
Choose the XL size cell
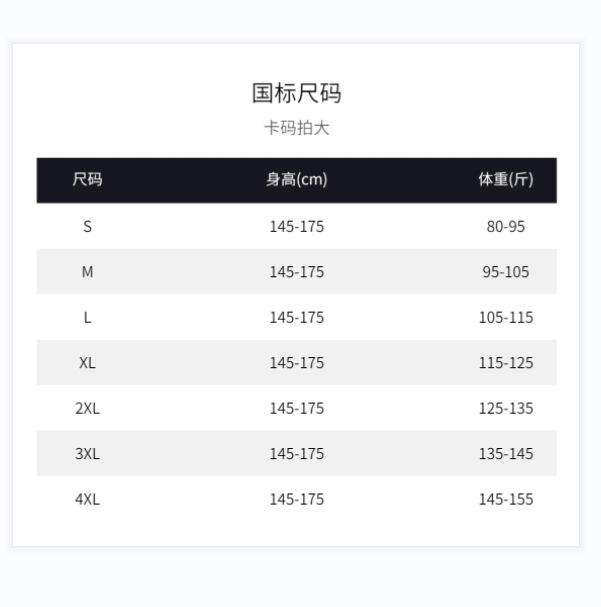[x=87, y=363]
